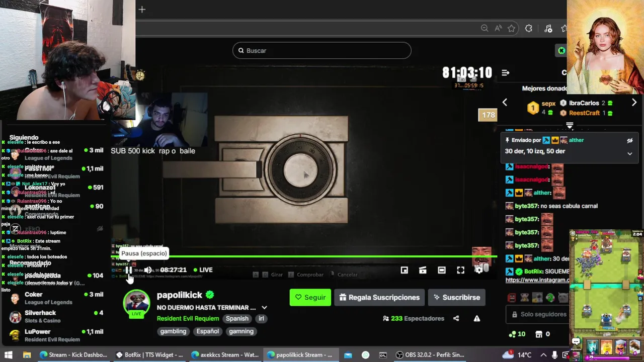Open terminal icon on taskbar
Image resolution: width=644 pixels, height=362 pixels.
click(x=383, y=354)
